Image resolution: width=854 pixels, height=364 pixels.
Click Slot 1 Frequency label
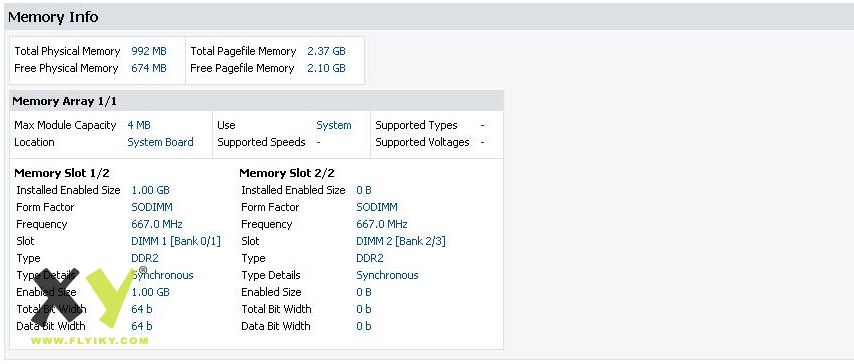(42, 224)
